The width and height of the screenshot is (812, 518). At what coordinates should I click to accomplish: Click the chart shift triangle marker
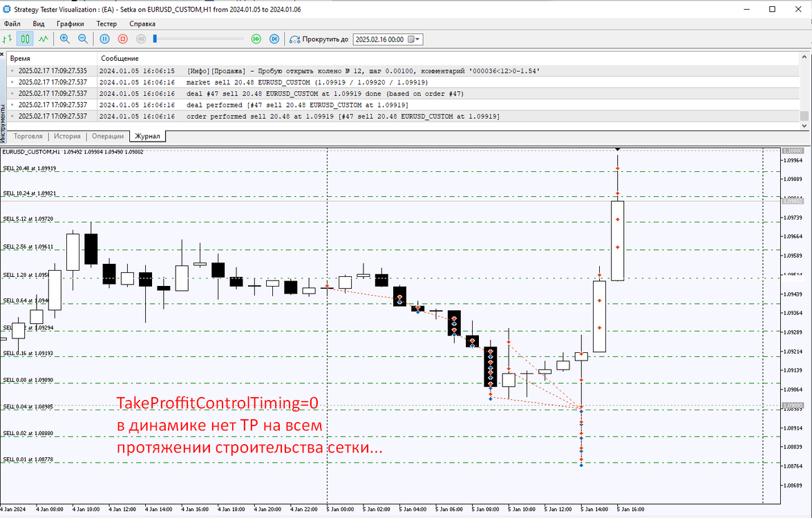(x=617, y=150)
